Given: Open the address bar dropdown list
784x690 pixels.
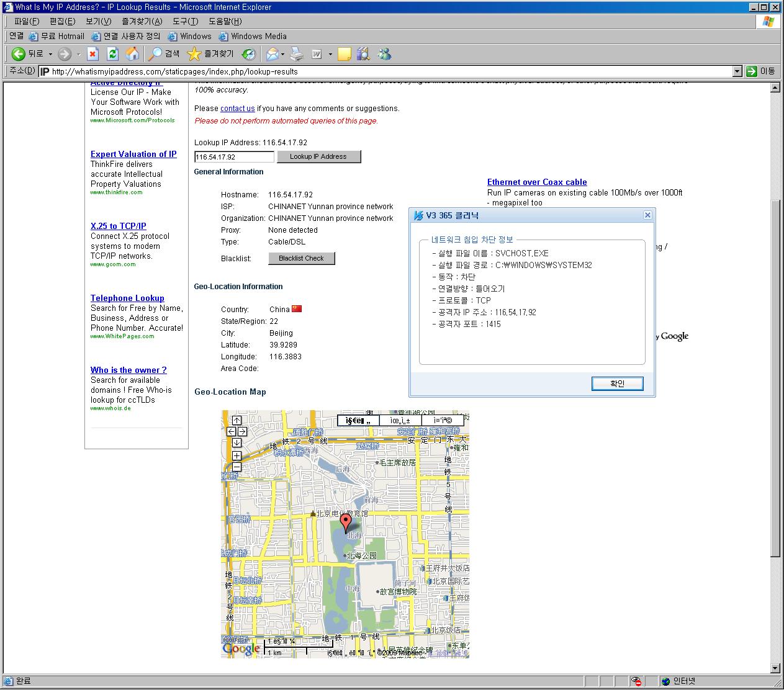Looking at the screenshot, I should (737, 71).
